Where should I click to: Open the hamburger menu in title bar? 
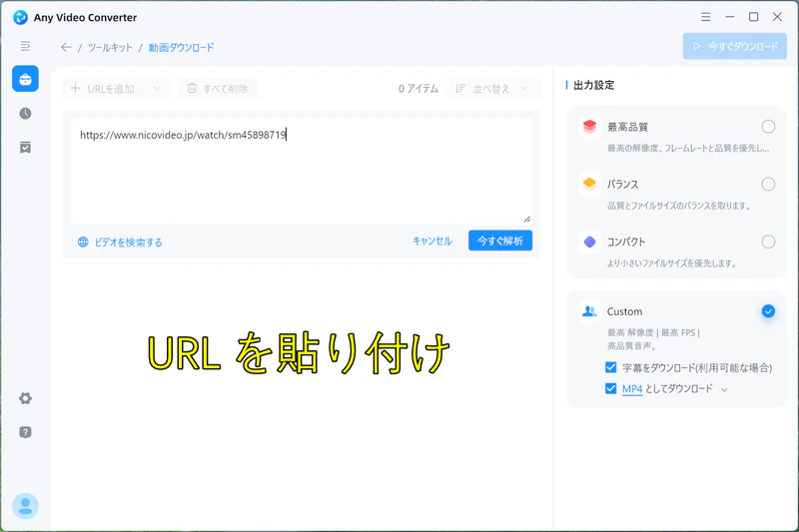(706, 17)
